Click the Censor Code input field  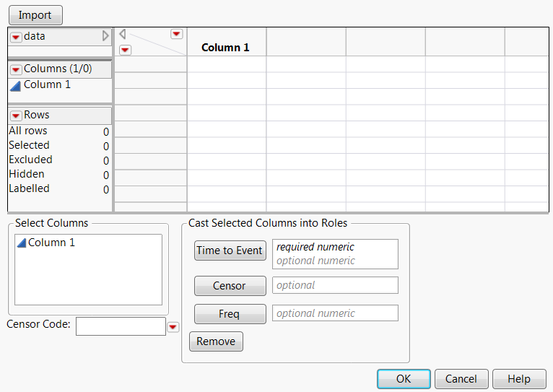tap(121, 326)
